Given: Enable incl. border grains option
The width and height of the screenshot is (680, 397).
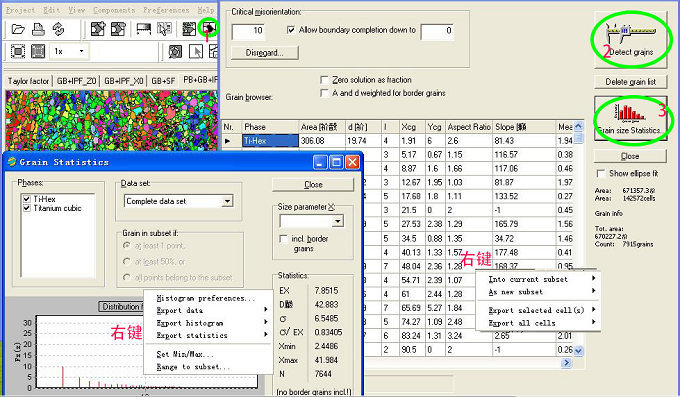Looking at the screenshot, I should [284, 239].
